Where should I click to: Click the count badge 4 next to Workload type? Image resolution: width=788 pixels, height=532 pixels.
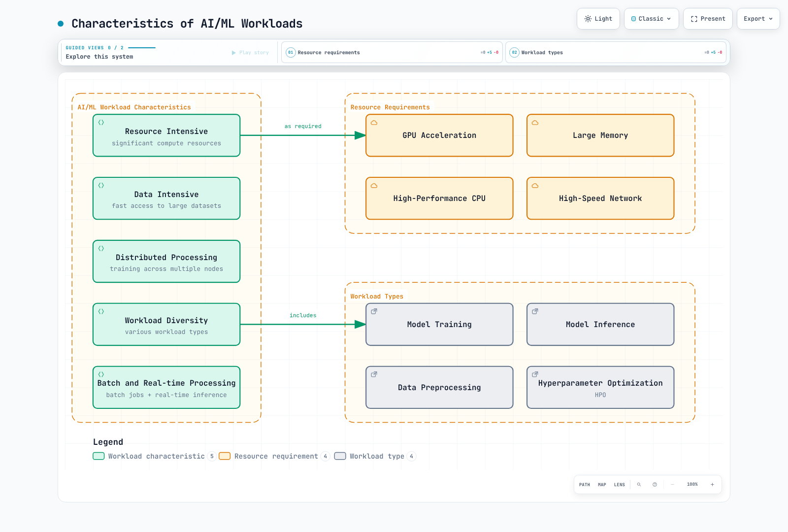(x=411, y=456)
